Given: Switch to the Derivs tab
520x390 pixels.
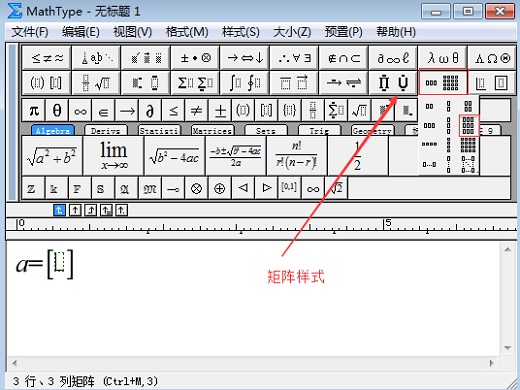Looking at the screenshot, I should 106,130.
